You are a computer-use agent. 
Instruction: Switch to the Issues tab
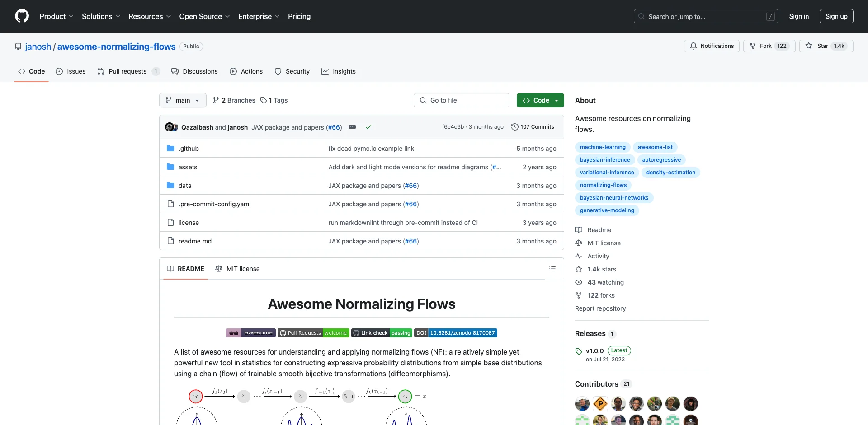tap(71, 71)
